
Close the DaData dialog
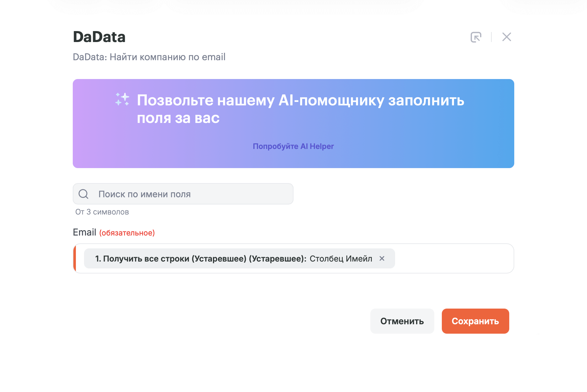pos(506,37)
